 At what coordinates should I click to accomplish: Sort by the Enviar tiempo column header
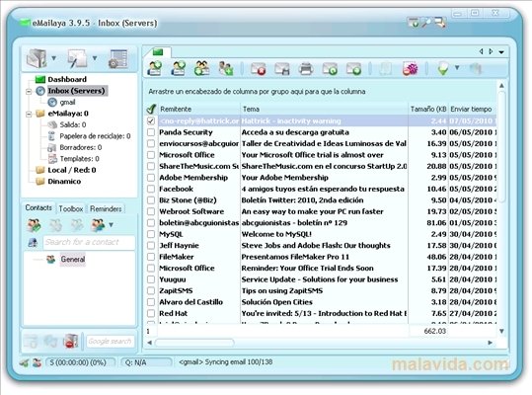[472, 109]
